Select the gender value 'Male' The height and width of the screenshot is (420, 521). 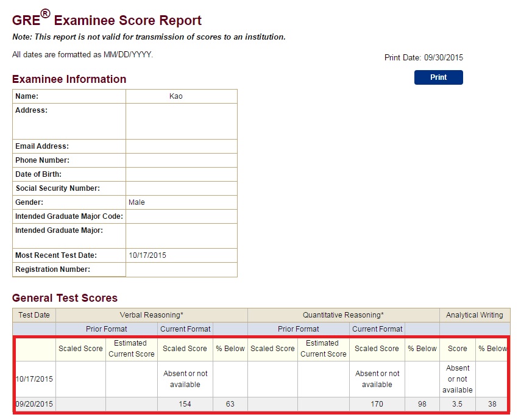(136, 202)
